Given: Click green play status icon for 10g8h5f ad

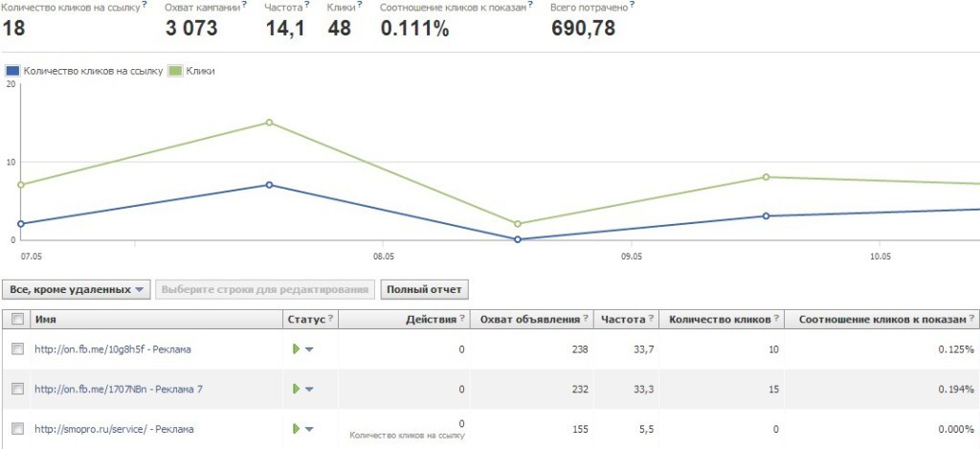Looking at the screenshot, I should pyautogui.click(x=297, y=348).
